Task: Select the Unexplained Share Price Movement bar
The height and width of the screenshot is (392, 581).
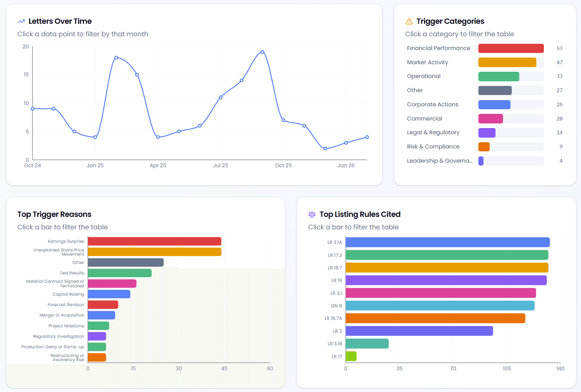Action: 154,252
